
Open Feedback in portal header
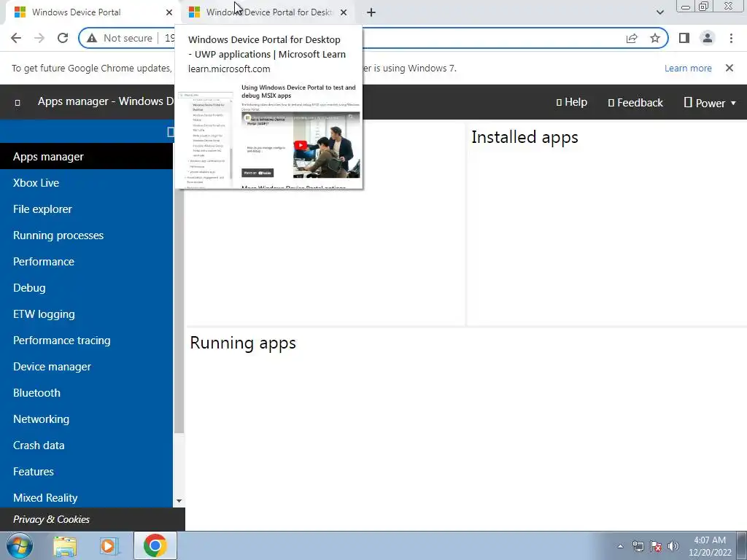(x=635, y=102)
